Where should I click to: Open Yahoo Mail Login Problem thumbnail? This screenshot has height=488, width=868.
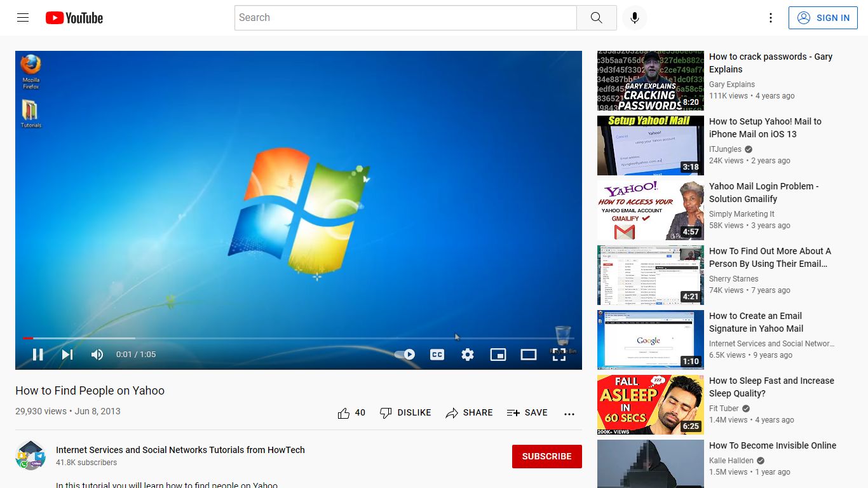tap(651, 210)
